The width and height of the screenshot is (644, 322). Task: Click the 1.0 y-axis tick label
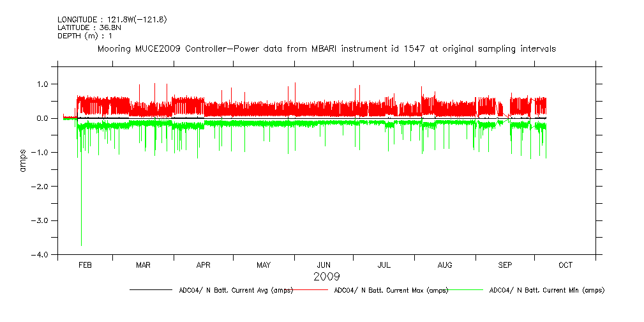pos(43,84)
